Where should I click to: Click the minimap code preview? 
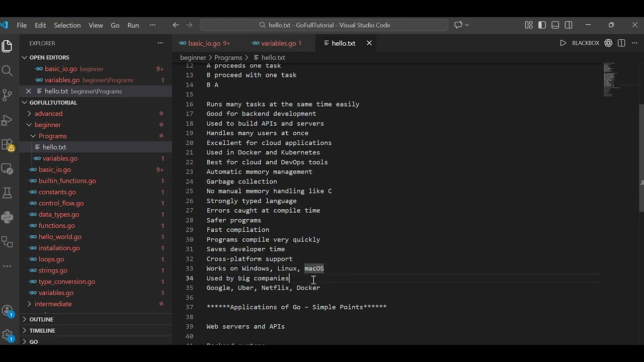[x=611, y=79]
